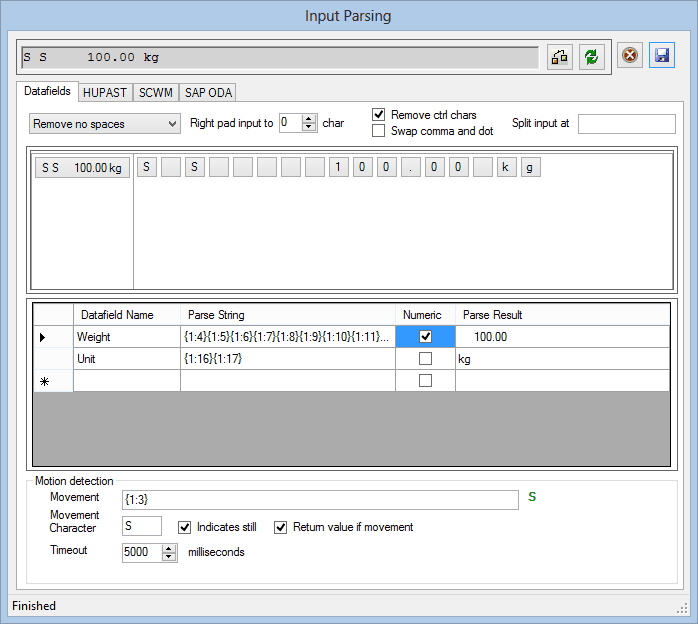Screen dimensions: 698x624
Task: Click the Movement Character field
Action: point(142,526)
